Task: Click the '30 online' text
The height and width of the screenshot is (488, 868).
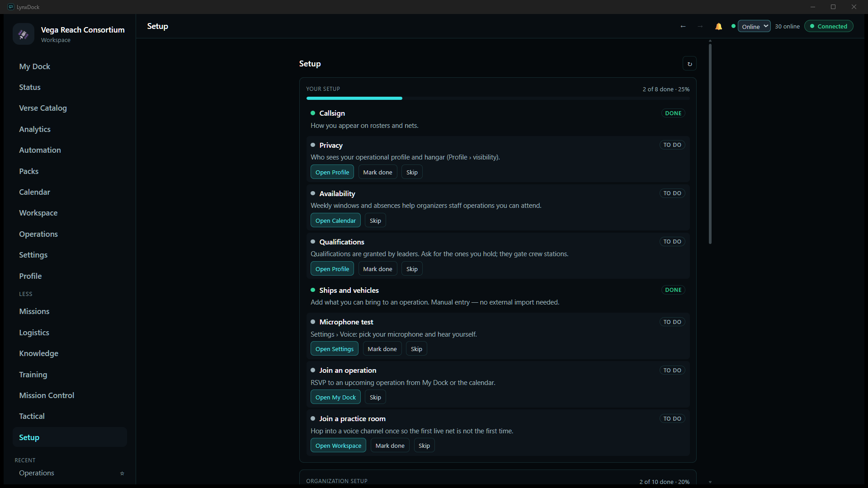Action: [x=787, y=27]
